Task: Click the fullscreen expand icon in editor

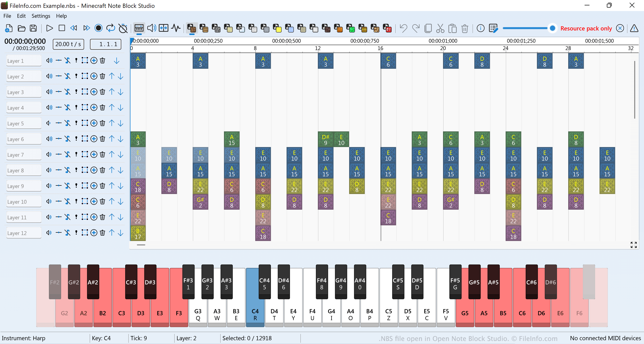Action: pos(633,245)
